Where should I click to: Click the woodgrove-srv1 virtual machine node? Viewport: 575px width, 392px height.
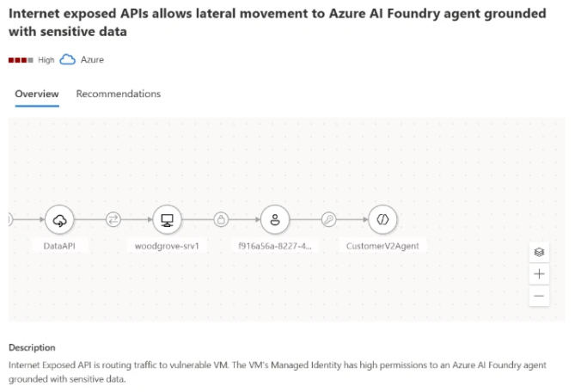pyautogui.click(x=167, y=220)
